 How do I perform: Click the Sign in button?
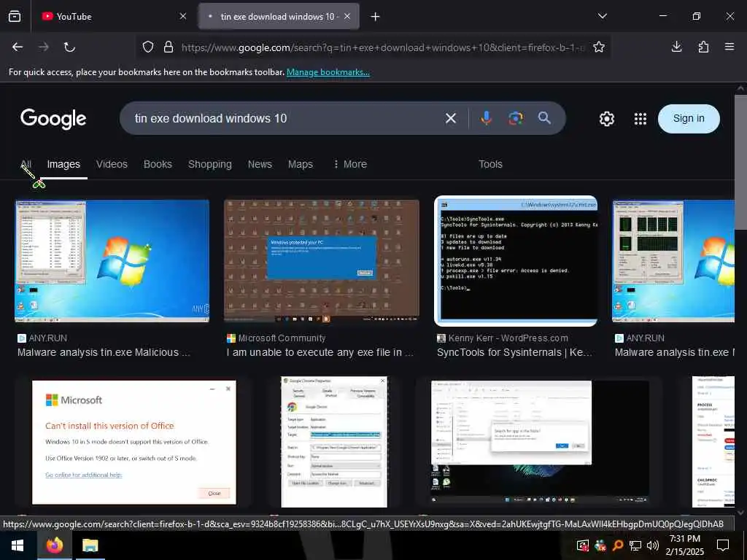click(x=689, y=119)
